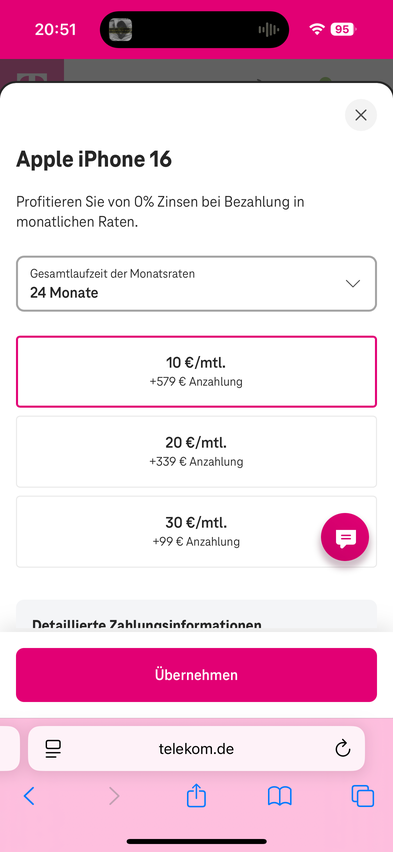
Task: Tap the Dynamic Island now-playing artwork
Action: click(120, 29)
